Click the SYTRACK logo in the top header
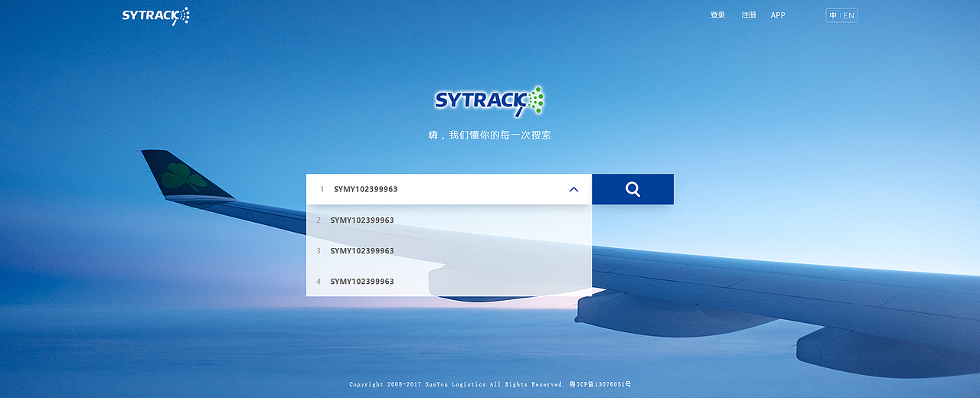This screenshot has height=398, width=980. pyautogui.click(x=156, y=15)
